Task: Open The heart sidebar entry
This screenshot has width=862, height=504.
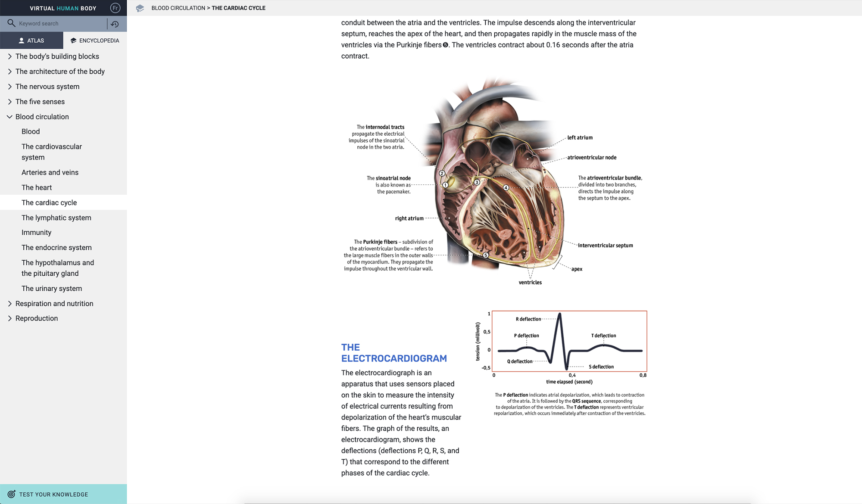Action: tap(36, 187)
